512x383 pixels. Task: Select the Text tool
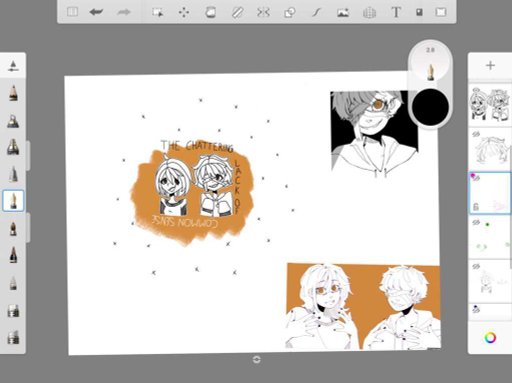tap(396, 12)
